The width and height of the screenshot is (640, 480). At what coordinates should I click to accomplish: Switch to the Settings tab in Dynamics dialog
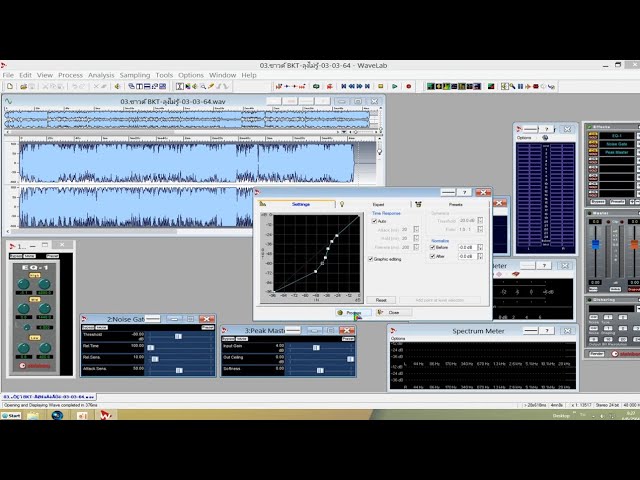click(296, 204)
